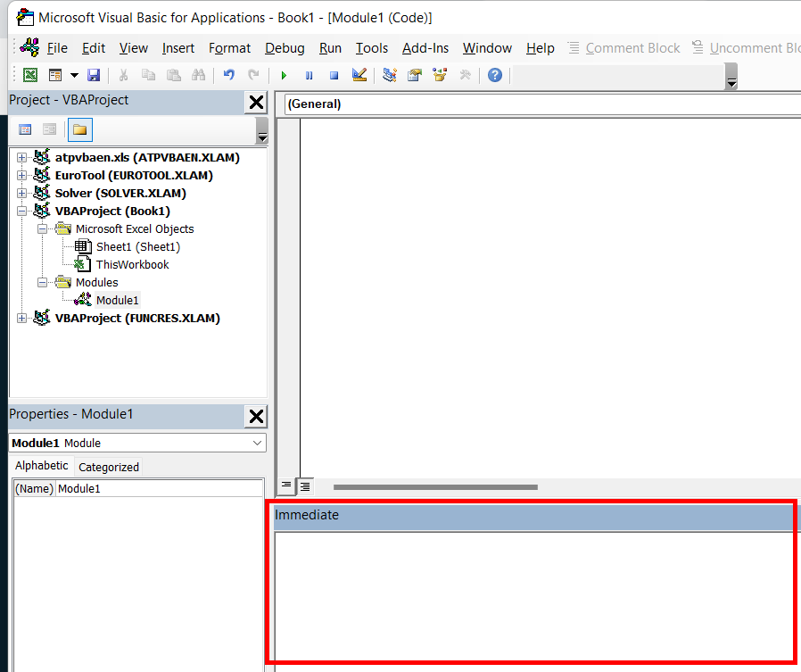Open the Debug menu

coord(285,48)
